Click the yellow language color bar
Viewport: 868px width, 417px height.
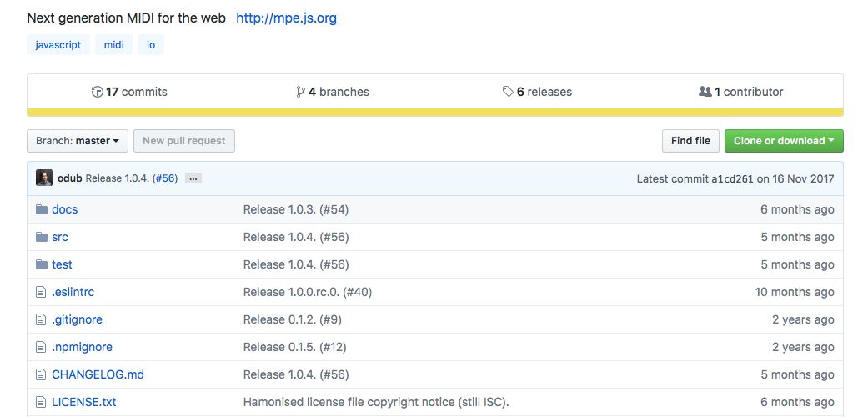(434, 113)
